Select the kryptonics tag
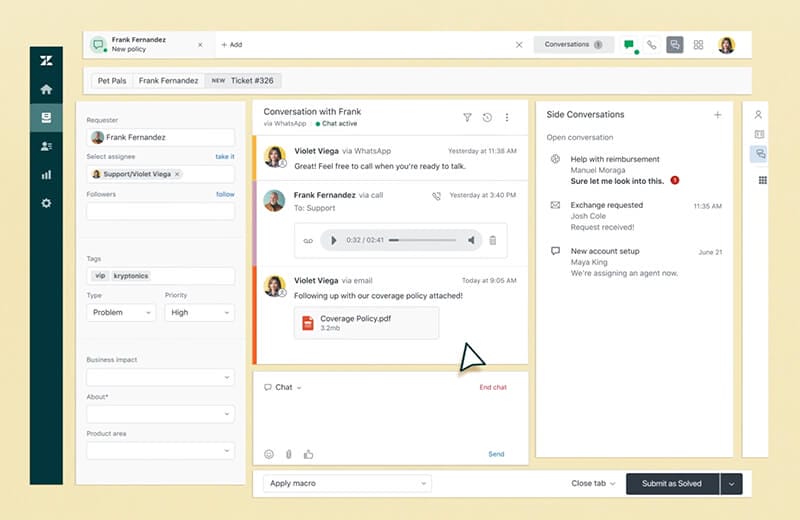This screenshot has height=520, width=800. pyautogui.click(x=131, y=276)
